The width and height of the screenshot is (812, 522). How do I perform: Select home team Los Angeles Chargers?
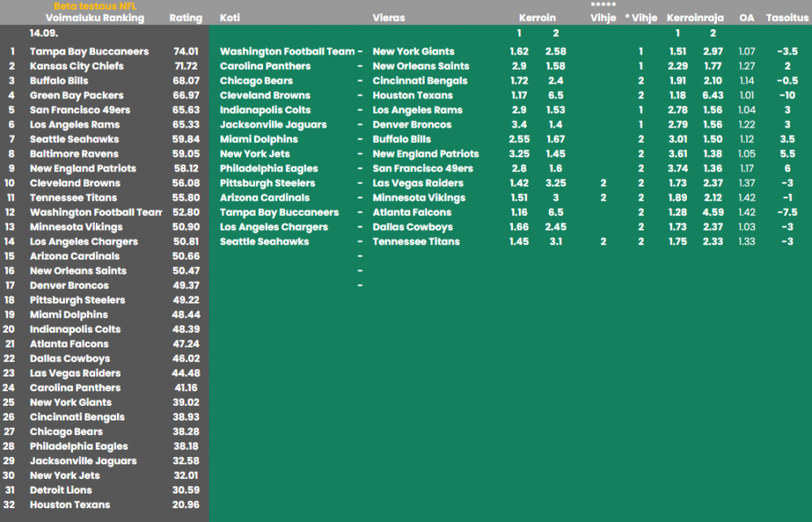point(274,226)
